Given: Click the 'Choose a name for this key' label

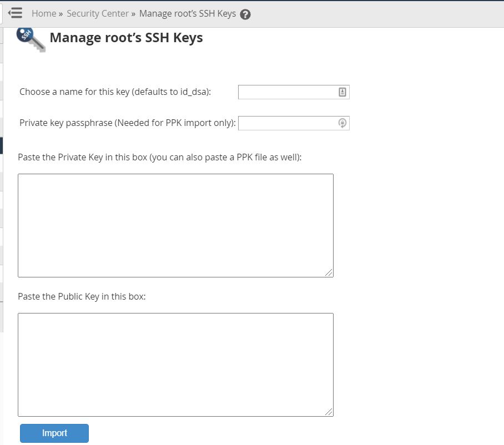Looking at the screenshot, I should pyautogui.click(x=115, y=92).
